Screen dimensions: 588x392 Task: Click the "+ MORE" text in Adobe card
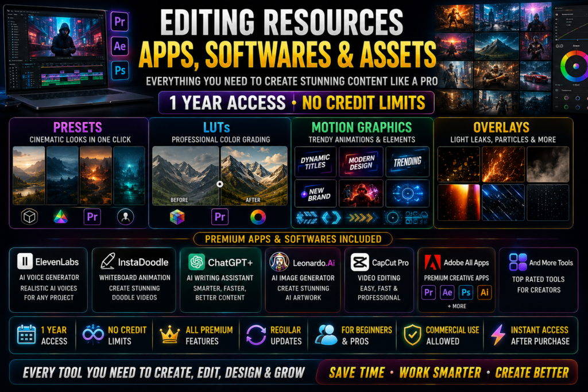point(457,306)
